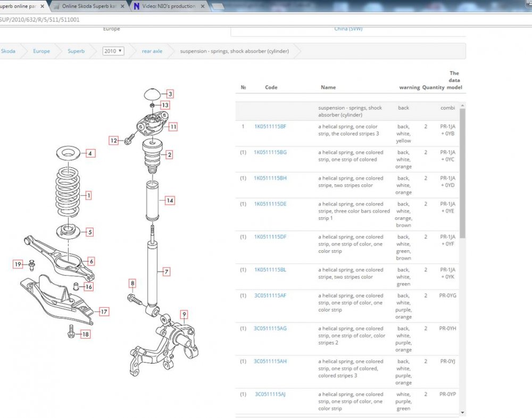Select part number 11 label in diagram
This screenshot has height=418, width=532.
pyautogui.click(x=173, y=127)
